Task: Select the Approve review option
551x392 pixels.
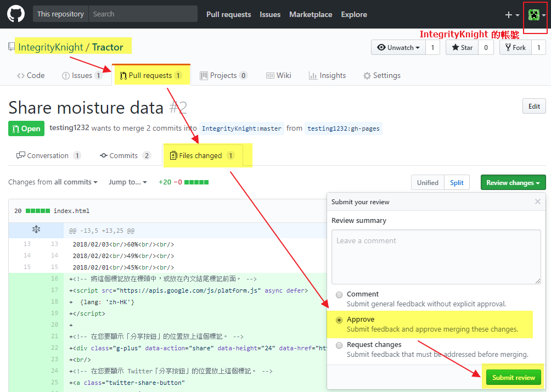Action: click(339, 320)
